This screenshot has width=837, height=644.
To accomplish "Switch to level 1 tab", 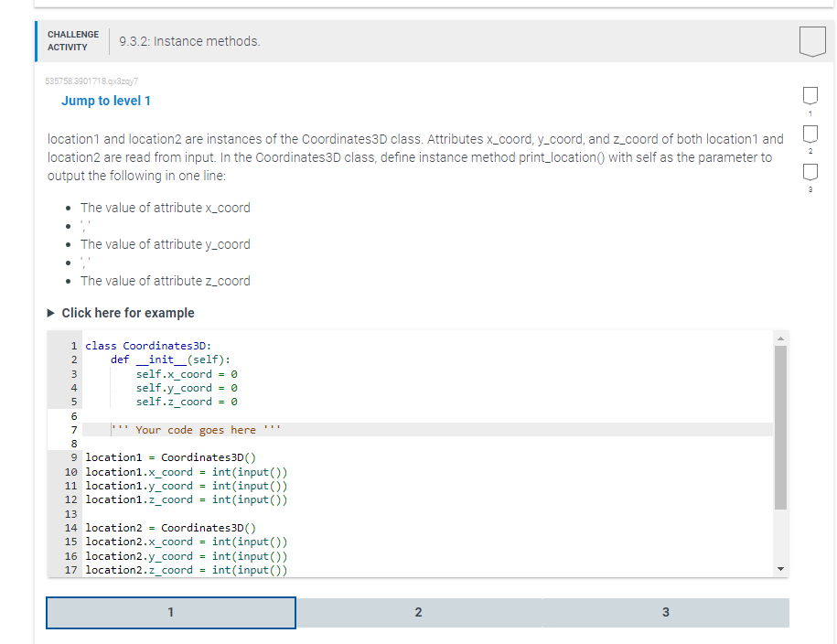I will point(171,613).
